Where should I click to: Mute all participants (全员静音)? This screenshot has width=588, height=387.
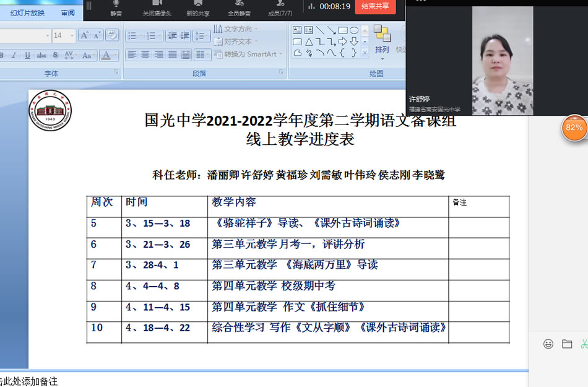tap(240, 8)
